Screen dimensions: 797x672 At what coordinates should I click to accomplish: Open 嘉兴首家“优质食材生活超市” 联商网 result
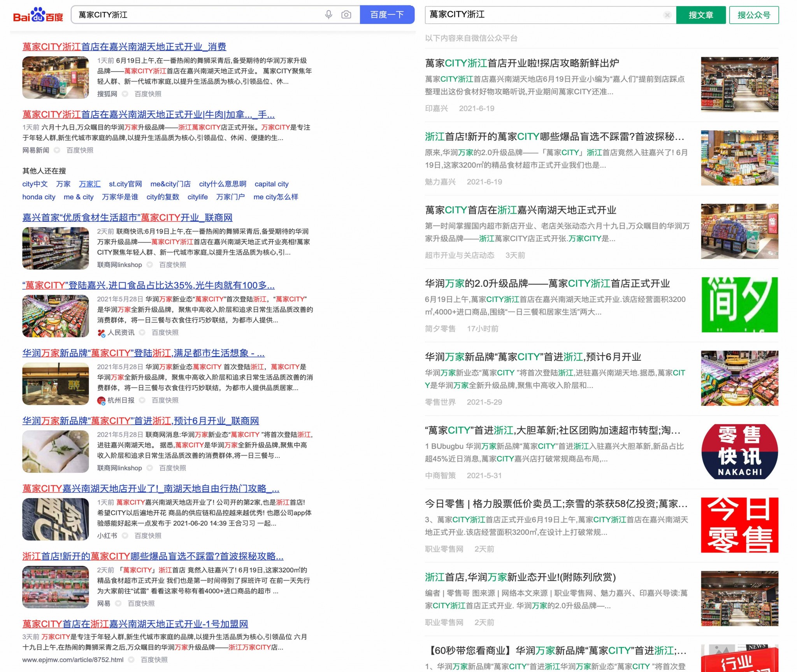tap(127, 218)
